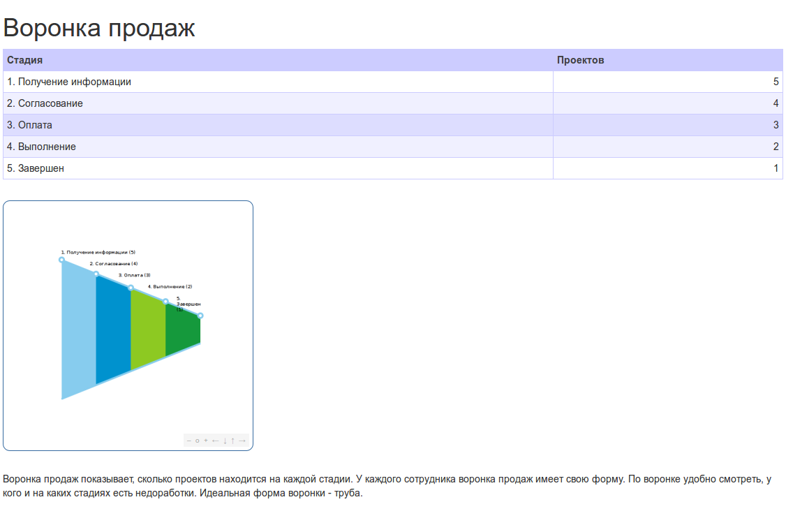
Task: Click the dark blue funnel segment
Action: click(113, 330)
